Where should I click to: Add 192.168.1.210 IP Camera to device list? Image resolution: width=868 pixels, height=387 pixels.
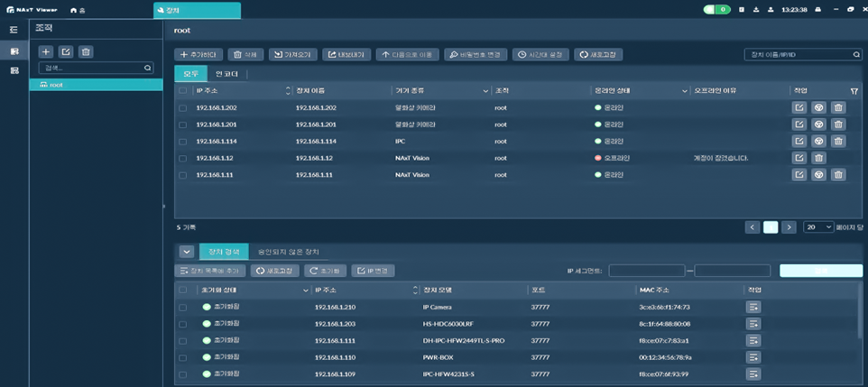coord(753,308)
